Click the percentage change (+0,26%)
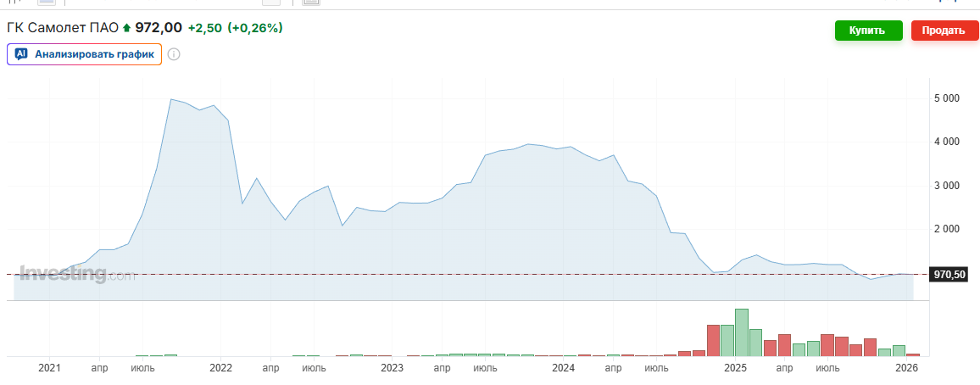 (255, 27)
